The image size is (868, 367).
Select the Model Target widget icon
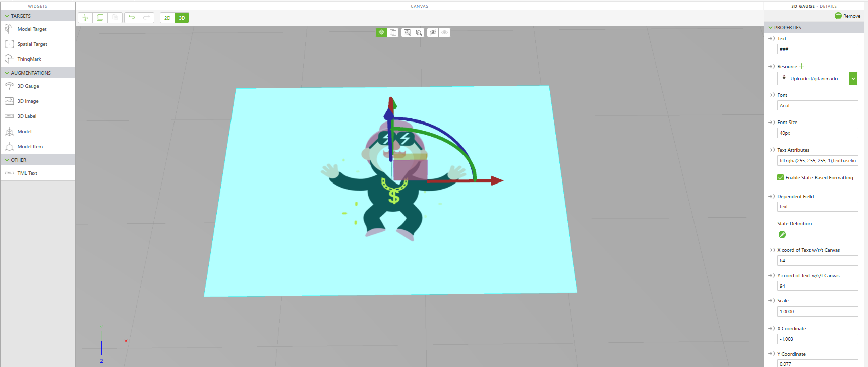(9, 29)
